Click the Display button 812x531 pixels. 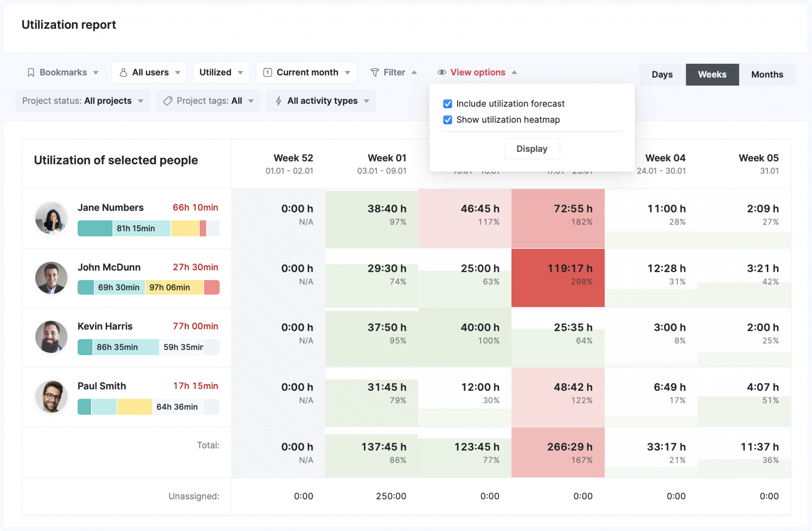pos(532,149)
